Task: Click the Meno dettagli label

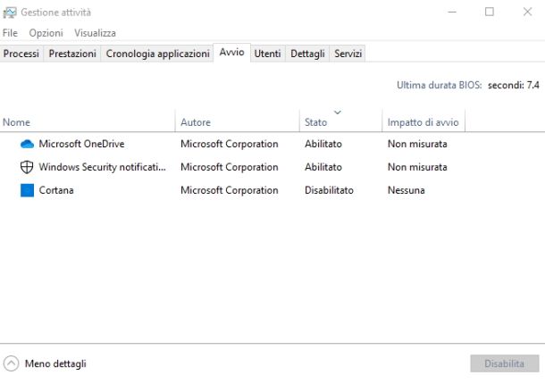Action: point(55,363)
